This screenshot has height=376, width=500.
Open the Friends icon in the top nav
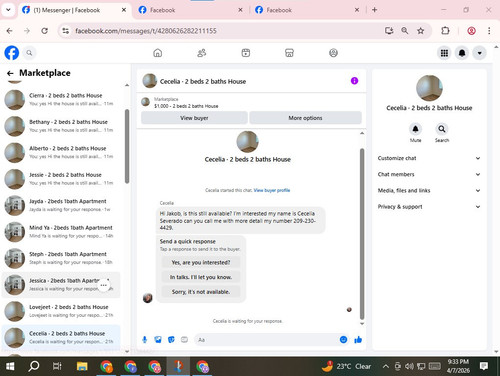tap(202, 53)
